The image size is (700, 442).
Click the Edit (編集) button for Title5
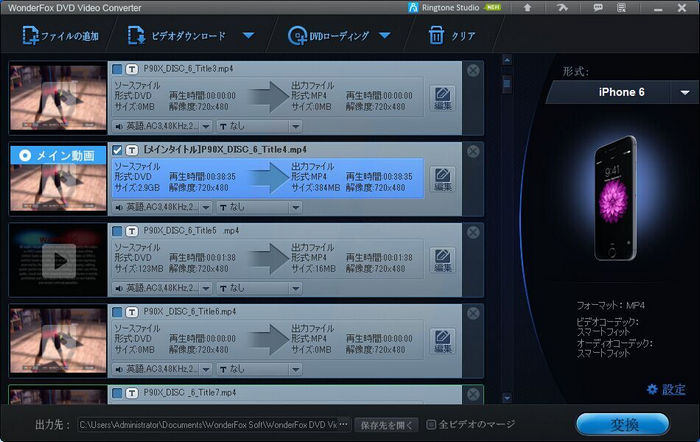[x=442, y=260]
